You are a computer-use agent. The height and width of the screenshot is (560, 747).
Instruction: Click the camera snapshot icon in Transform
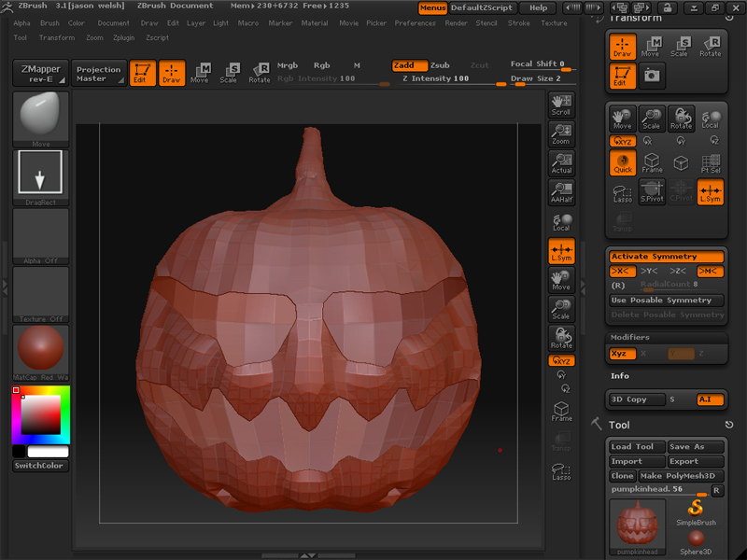652,76
